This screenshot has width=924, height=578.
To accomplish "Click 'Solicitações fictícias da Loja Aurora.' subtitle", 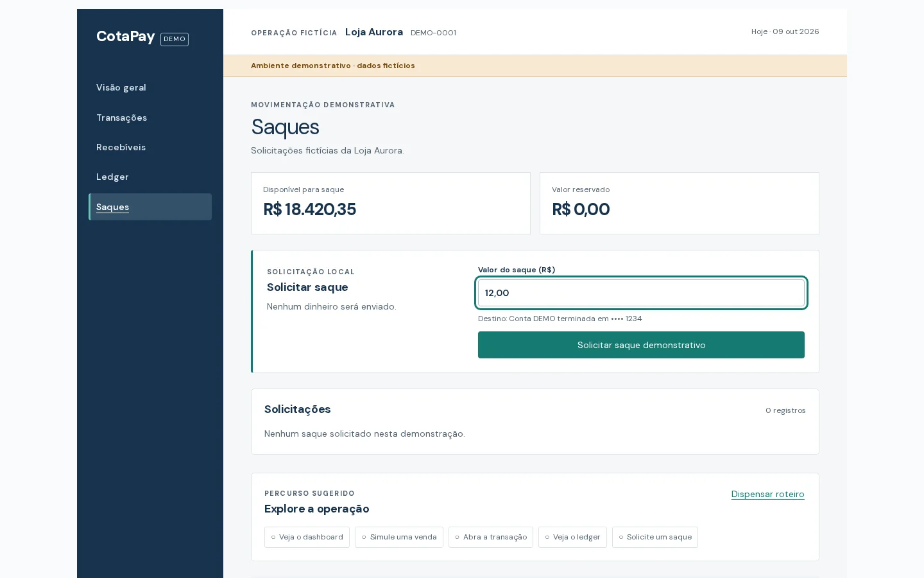I will point(327,151).
